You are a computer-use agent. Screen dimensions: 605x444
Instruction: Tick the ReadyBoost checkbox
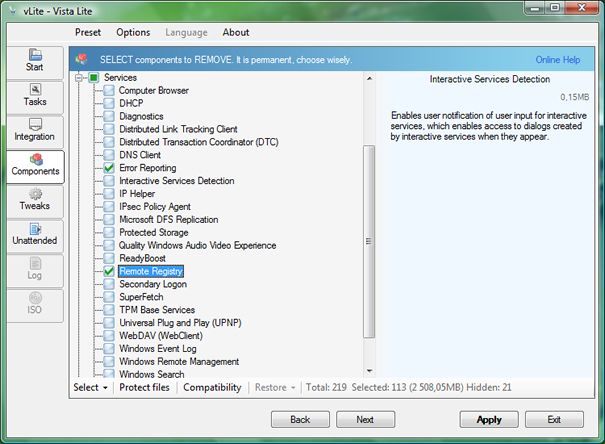point(109,258)
